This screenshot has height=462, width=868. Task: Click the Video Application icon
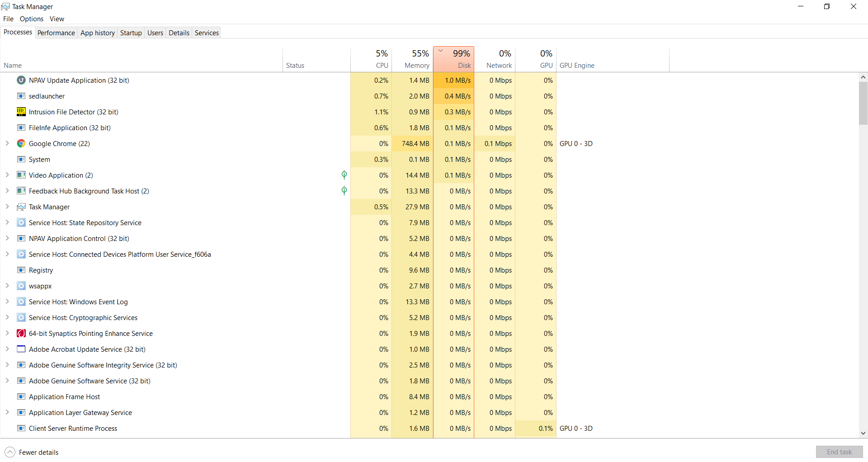[21, 175]
